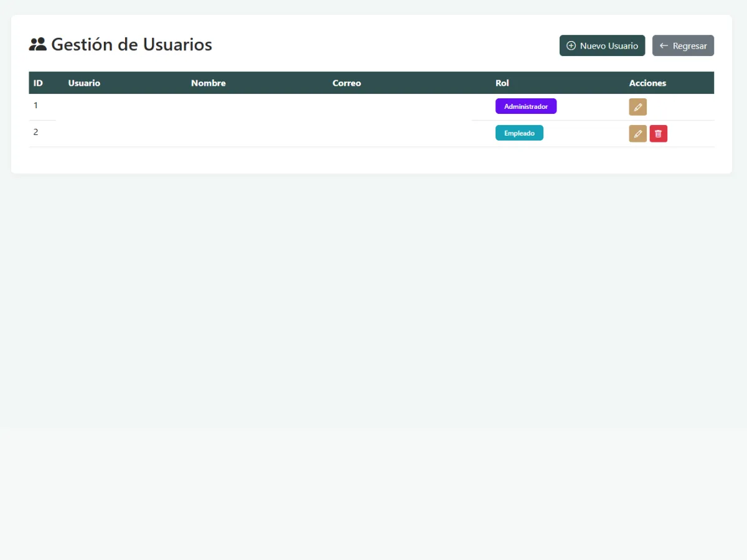
Task: Click the red trash delete icon for user 2
Action: coord(658,133)
